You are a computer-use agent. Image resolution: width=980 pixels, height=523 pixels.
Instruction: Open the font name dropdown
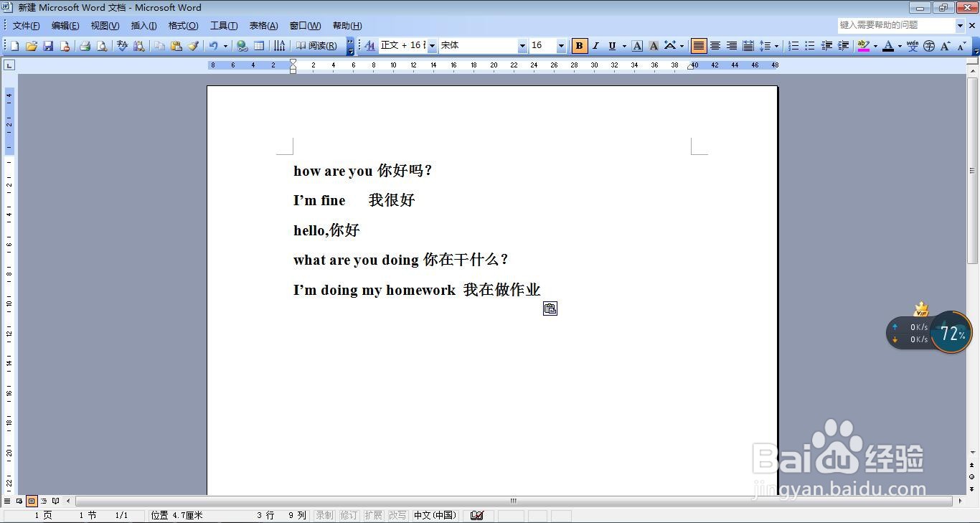(522, 45)
